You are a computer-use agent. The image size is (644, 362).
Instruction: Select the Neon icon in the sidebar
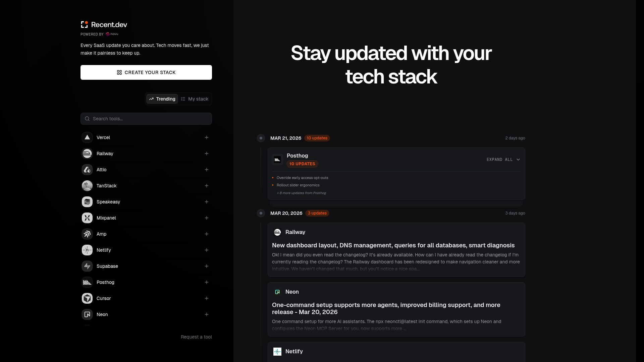coord(87,314)
